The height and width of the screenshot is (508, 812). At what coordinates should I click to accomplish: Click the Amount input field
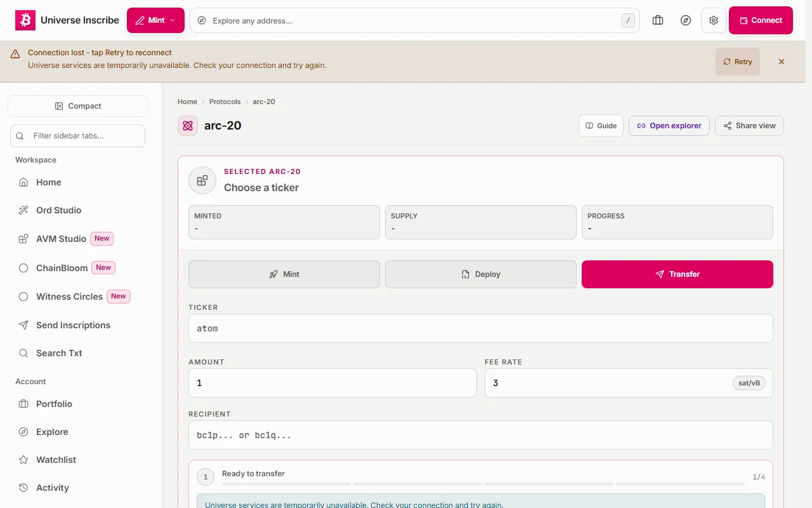pos(332,383)
